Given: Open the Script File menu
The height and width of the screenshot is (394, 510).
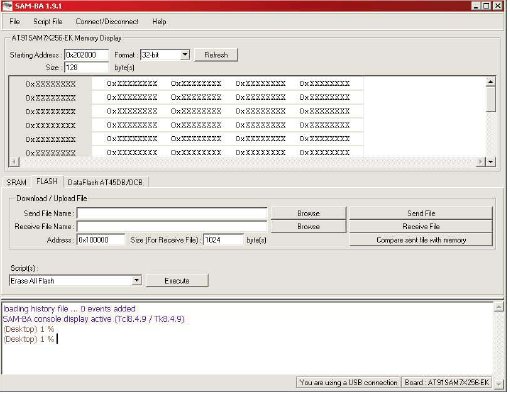Looking at the screenshot, I should click(x=48, y=22).
